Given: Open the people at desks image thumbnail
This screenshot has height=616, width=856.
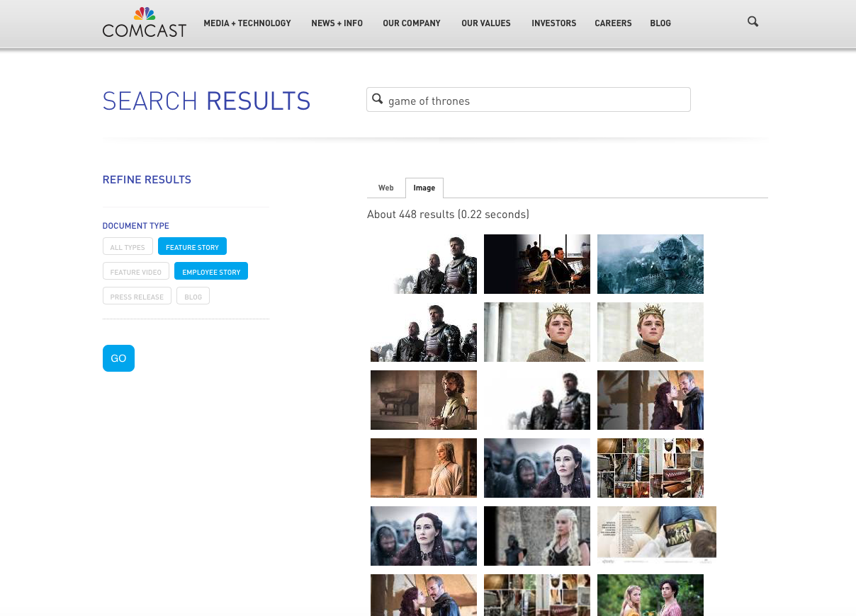Looking at the screenshot, I should (537, 264).
